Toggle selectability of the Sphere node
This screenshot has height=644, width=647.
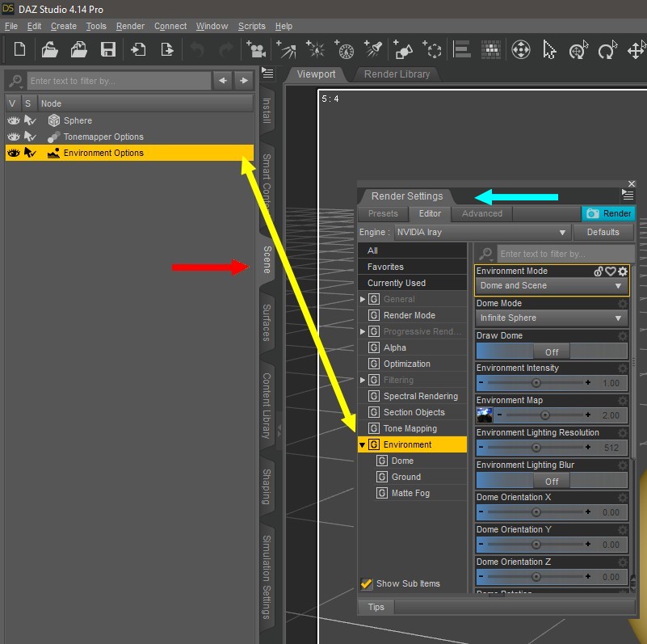[30, 120]
